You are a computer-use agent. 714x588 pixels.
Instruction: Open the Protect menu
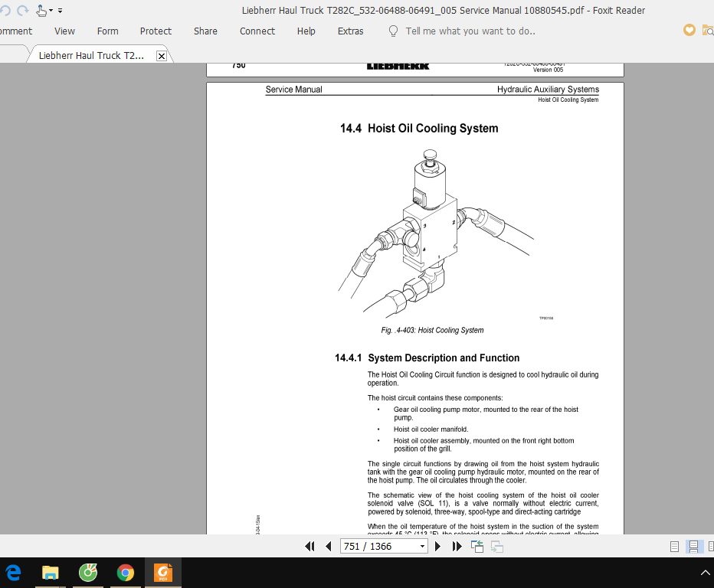tap(156, 31)
